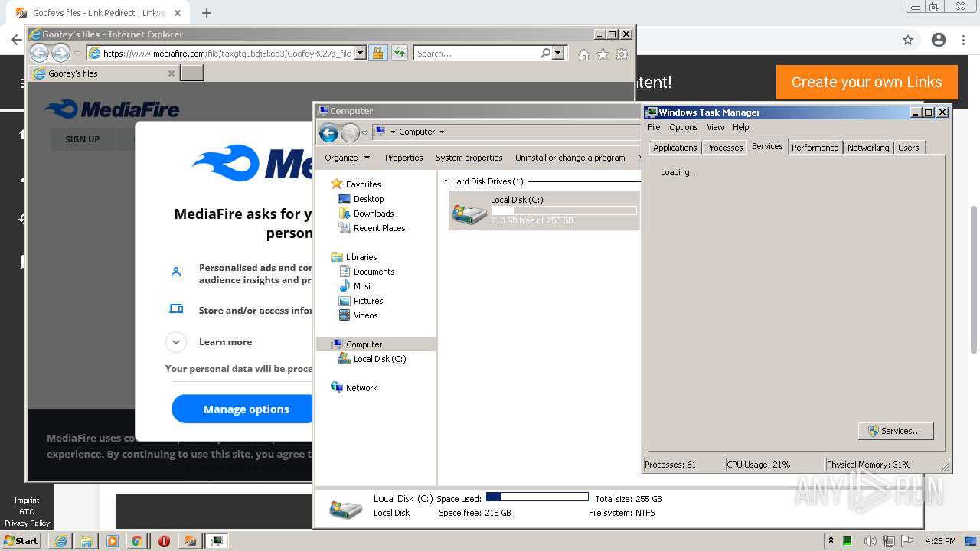Switch to Applications tab
This screenshot has width=980, height=551.
pos(675,148)
